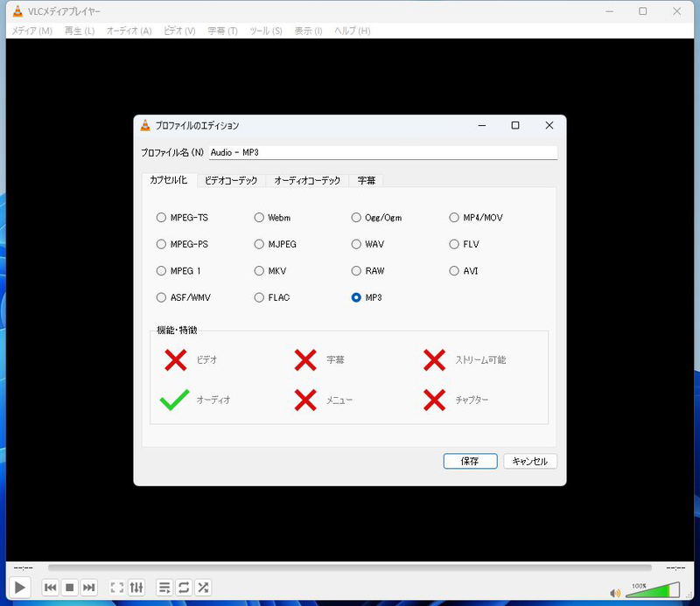This screenshot has height=606, width=700.
Task: Maximize the profile edition dialog
Action: [x=515, y=125]
